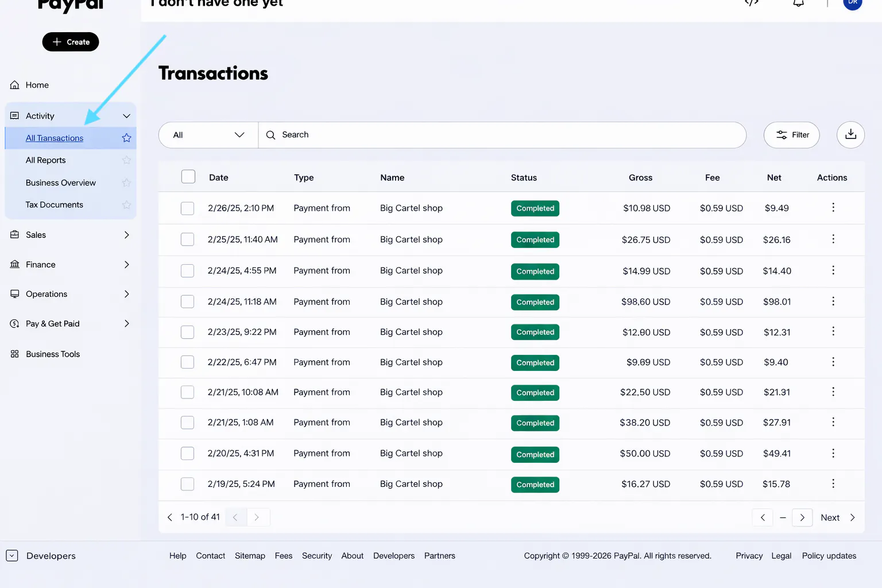Click the Filter button
882x588 pixels.
click(791, 135)
